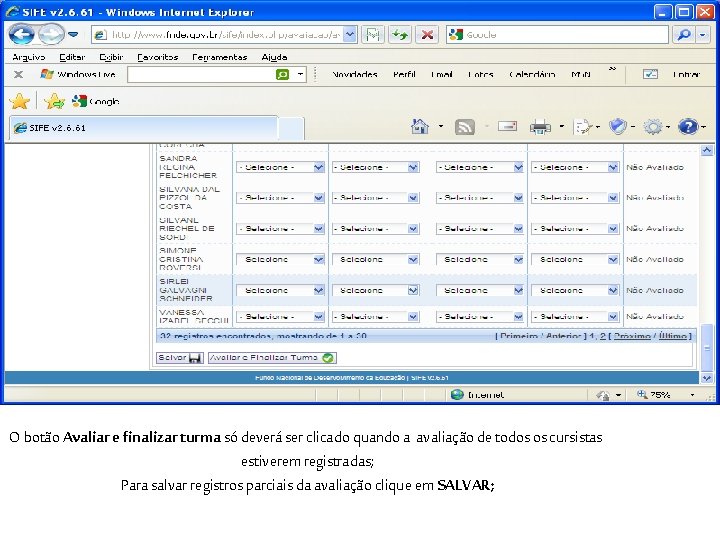This screenshot has width=720, height=540.
Task: Click the Google favorites bar link
Action: (96, 101)
